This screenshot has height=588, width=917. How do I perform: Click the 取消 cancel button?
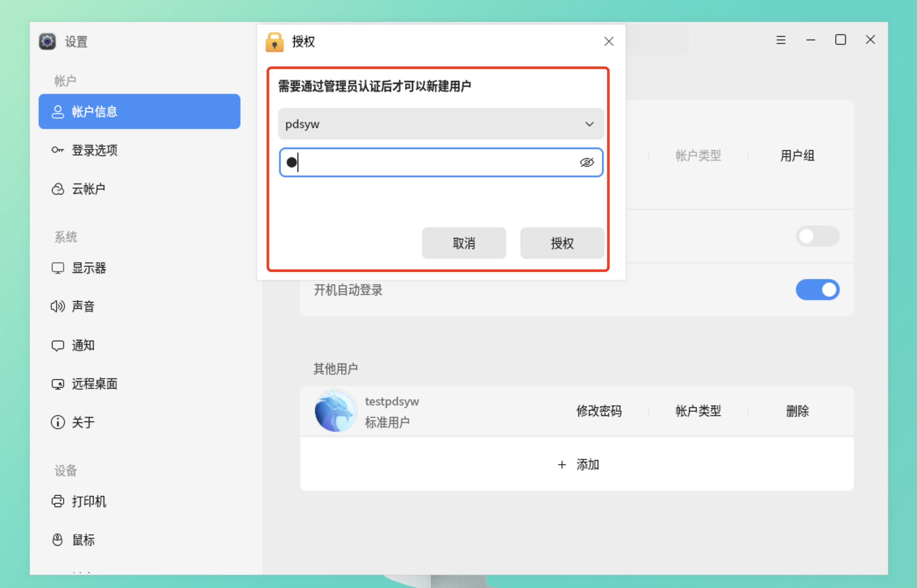[464, 243]
